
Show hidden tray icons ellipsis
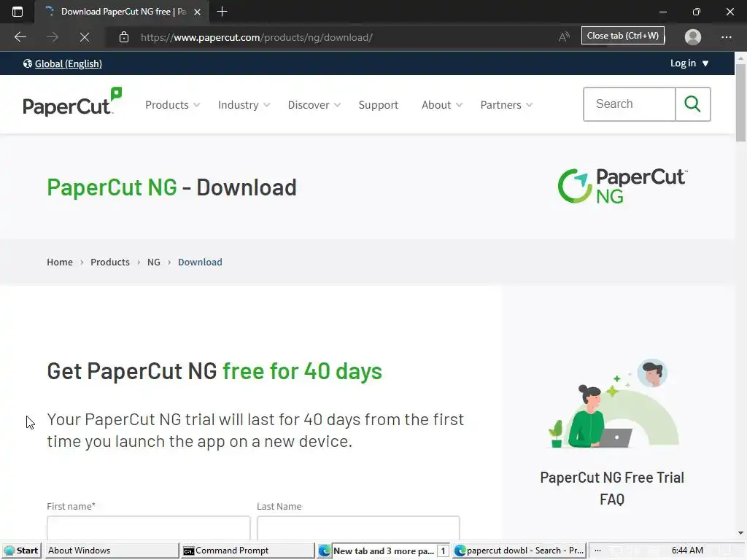[597, 551]
